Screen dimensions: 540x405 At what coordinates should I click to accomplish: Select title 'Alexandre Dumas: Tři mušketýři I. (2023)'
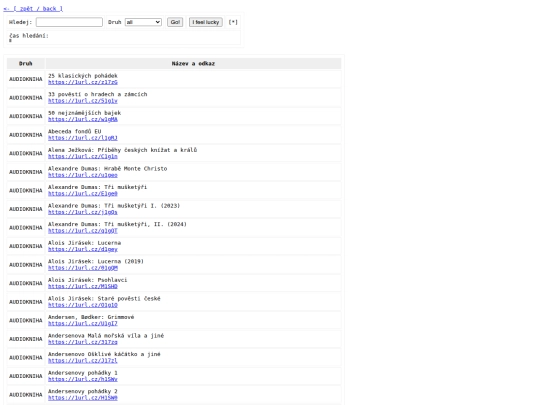114,206
